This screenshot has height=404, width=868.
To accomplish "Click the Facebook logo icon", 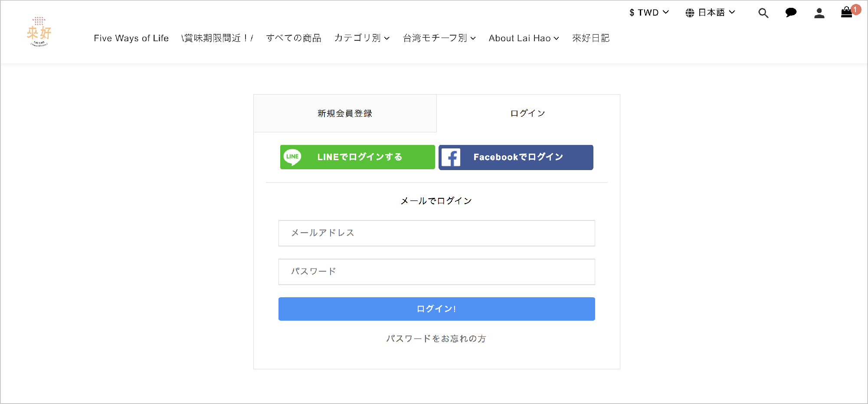I will (x=451, y=158).
